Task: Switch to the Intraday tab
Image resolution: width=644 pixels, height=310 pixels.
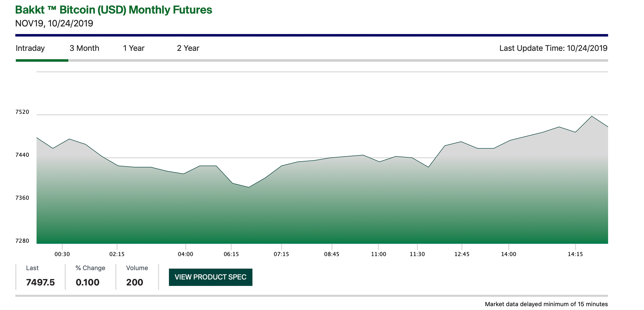Action: pos(30,48)
